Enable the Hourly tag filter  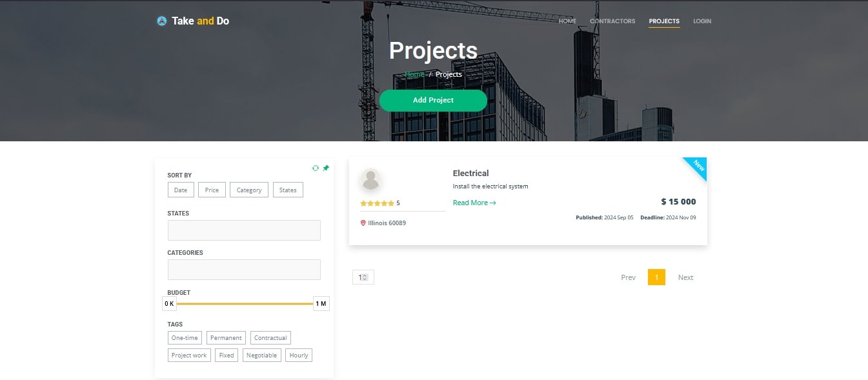pyautogui.click(x=298, y=355)
